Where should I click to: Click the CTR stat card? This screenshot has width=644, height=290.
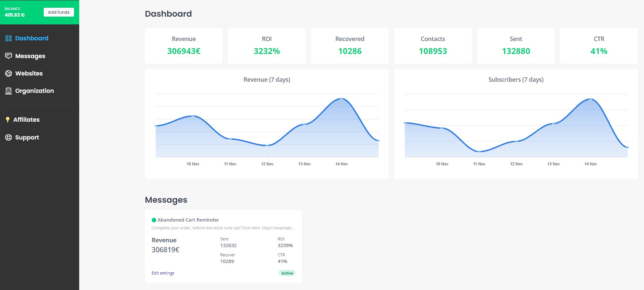(x=599, y=46)
